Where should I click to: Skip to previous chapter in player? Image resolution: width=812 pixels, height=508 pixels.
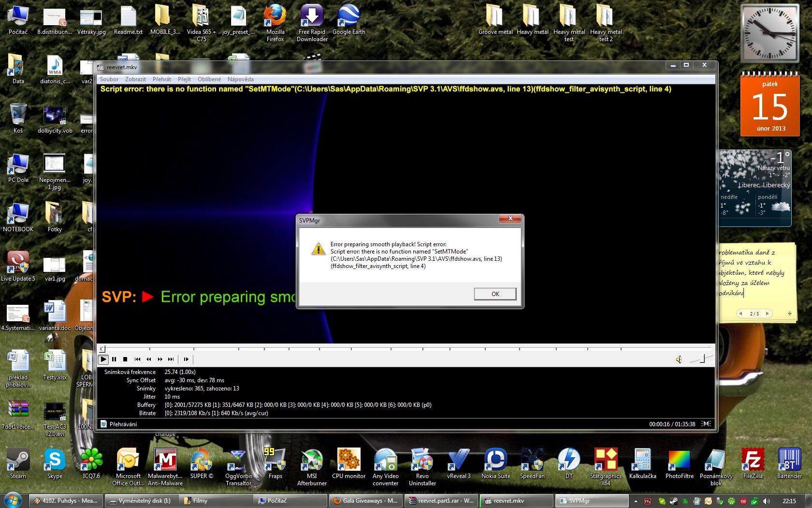point(137,359)
